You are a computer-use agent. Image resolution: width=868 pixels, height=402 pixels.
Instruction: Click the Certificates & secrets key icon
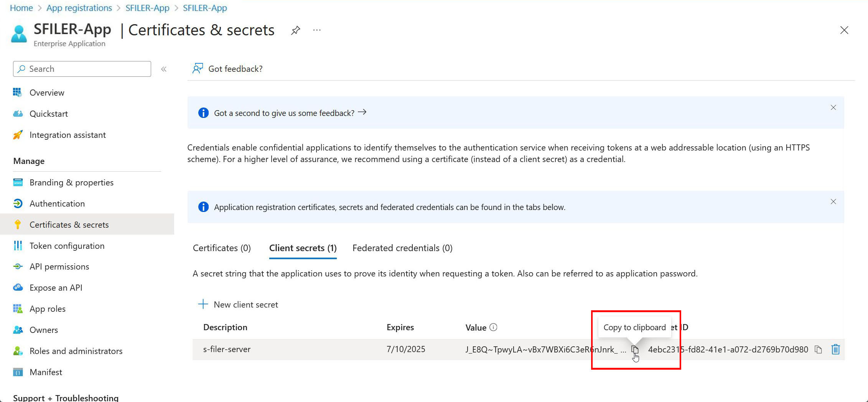pyautogui.click(x=17, y=225)
